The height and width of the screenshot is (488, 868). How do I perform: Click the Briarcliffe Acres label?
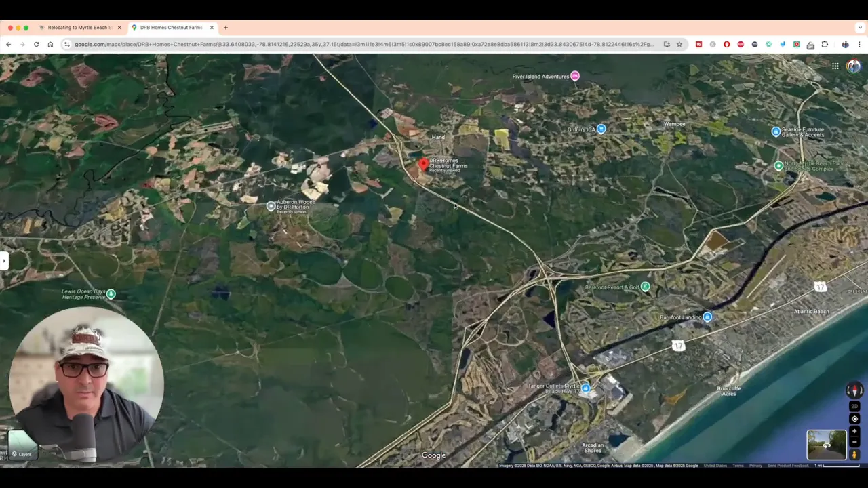pos(729,391)
